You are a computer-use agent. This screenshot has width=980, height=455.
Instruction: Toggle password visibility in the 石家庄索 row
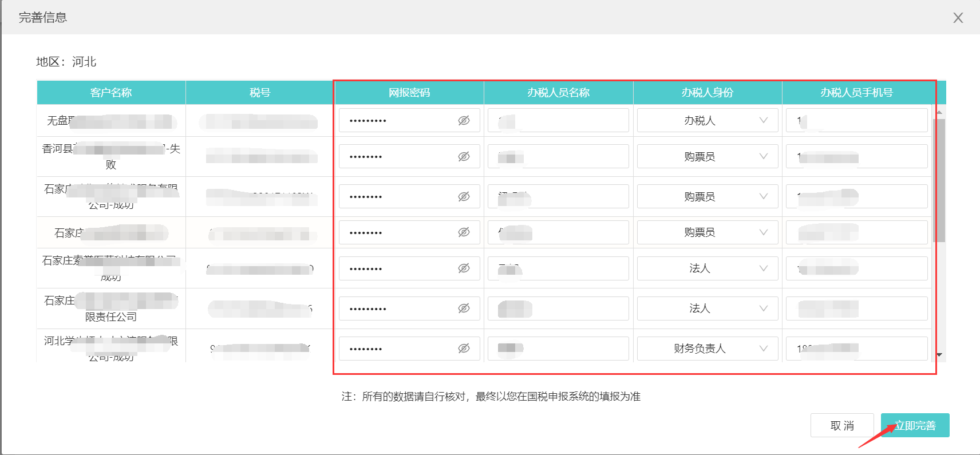pyautogui.click(x=464, y=268)
